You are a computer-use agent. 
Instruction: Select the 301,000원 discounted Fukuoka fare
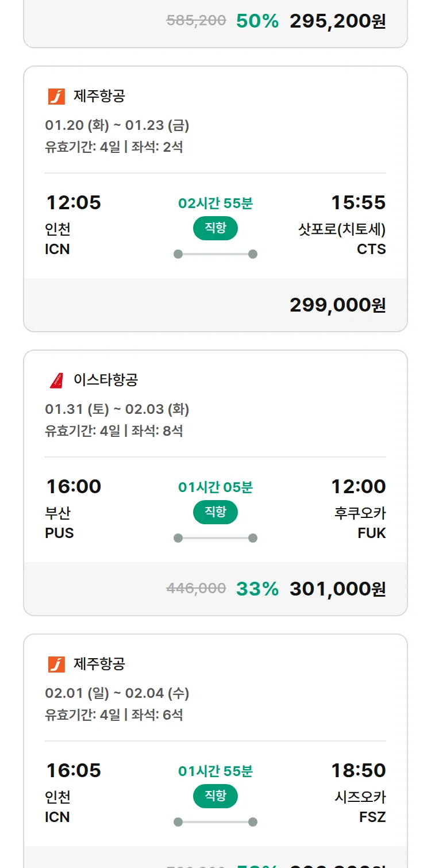tap(337, 589)
